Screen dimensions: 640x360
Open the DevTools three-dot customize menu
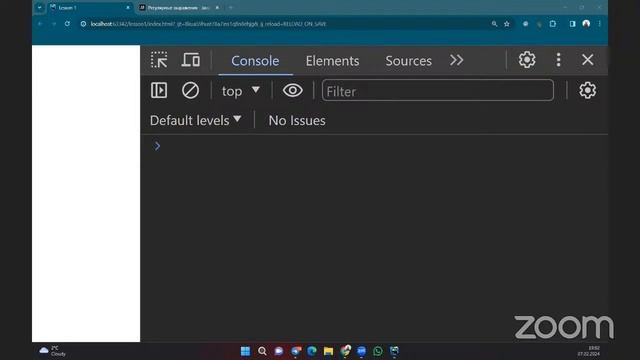[x=558, y=60]
